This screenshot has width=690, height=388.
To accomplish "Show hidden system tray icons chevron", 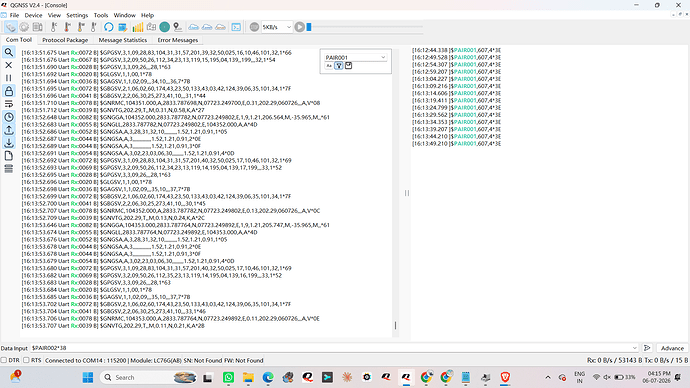I will 548,377.
